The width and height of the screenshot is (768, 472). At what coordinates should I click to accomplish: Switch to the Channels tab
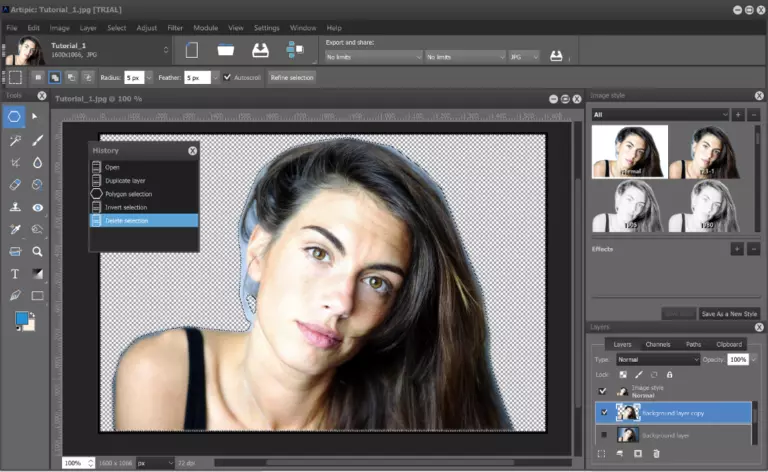657,344
